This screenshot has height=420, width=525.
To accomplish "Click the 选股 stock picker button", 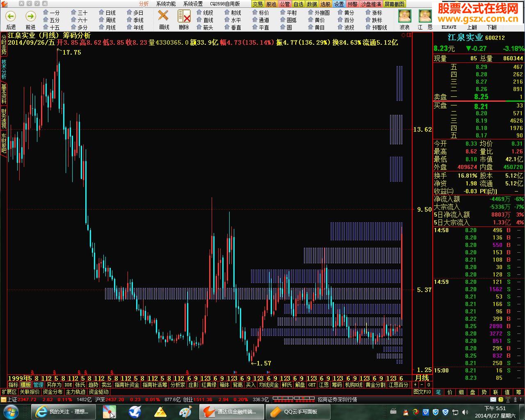I will 325,4.
